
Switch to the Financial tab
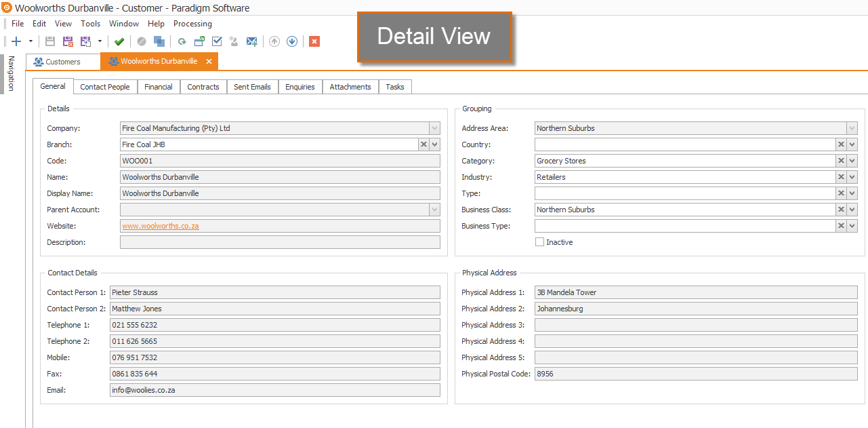(158, 86)
